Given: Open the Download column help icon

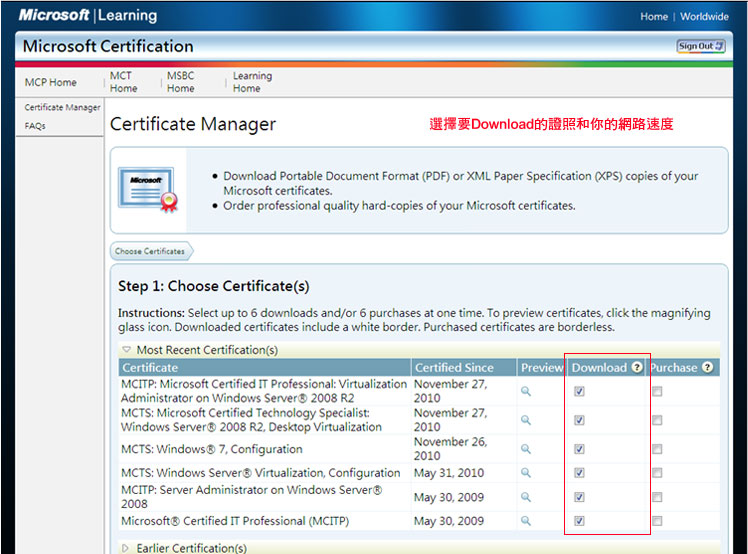Looking at the screenshot, I should (637, 367).
